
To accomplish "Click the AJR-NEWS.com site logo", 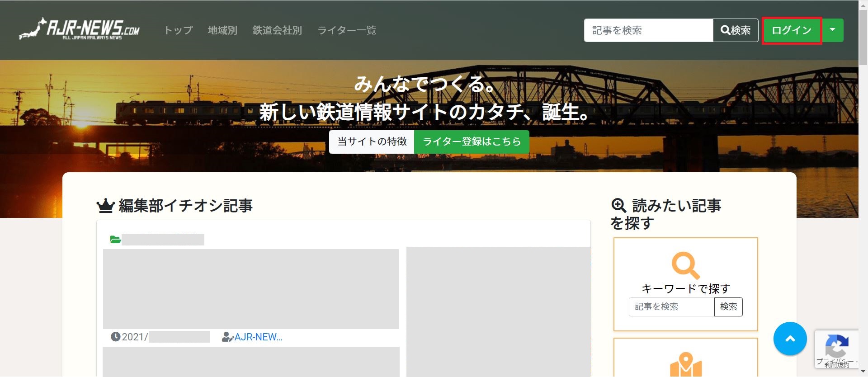I will [80, 29].
